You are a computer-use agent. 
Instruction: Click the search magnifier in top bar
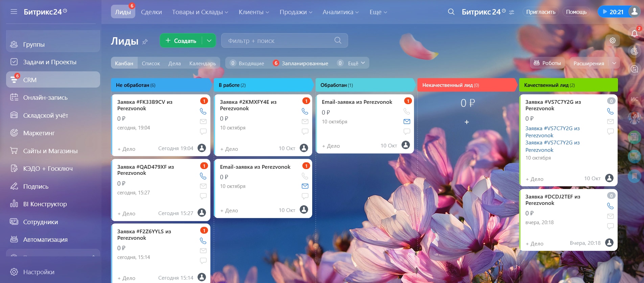[451, 12]
